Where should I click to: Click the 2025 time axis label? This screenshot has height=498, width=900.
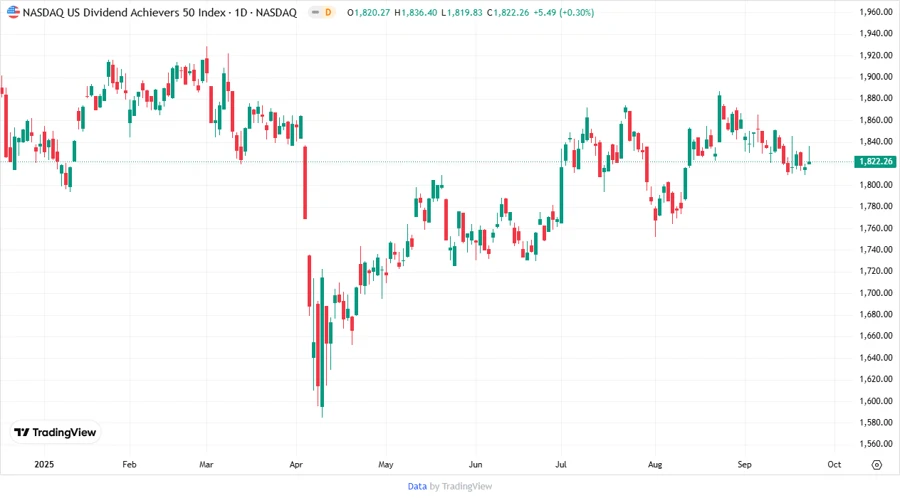pyautogui.click(x=44, y=465)
